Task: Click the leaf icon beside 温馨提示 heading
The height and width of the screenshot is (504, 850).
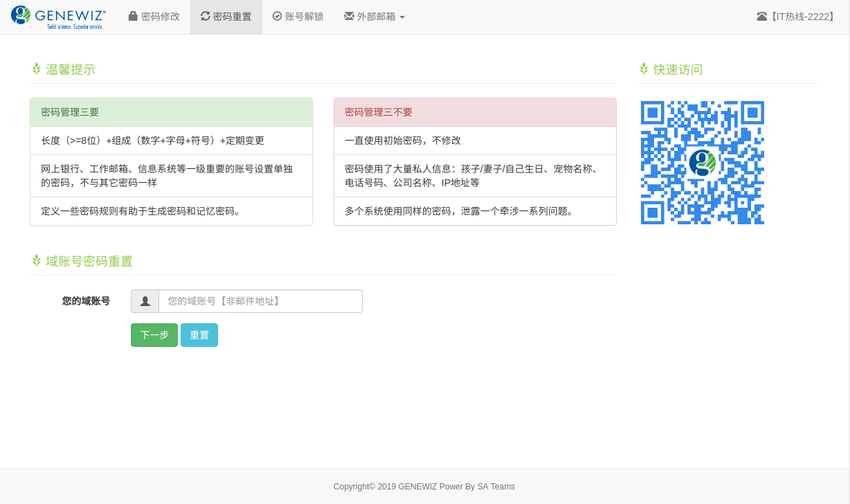Action: click(x=35, y=69)
